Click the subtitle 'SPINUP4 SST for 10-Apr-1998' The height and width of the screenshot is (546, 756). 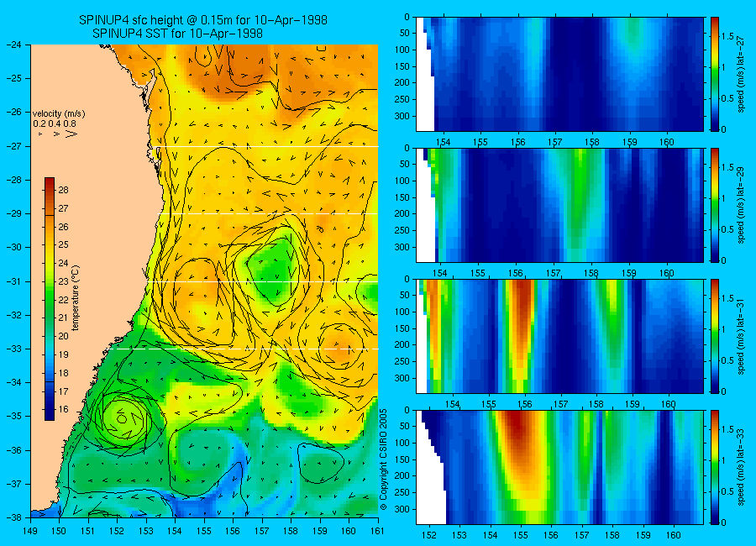177,34
